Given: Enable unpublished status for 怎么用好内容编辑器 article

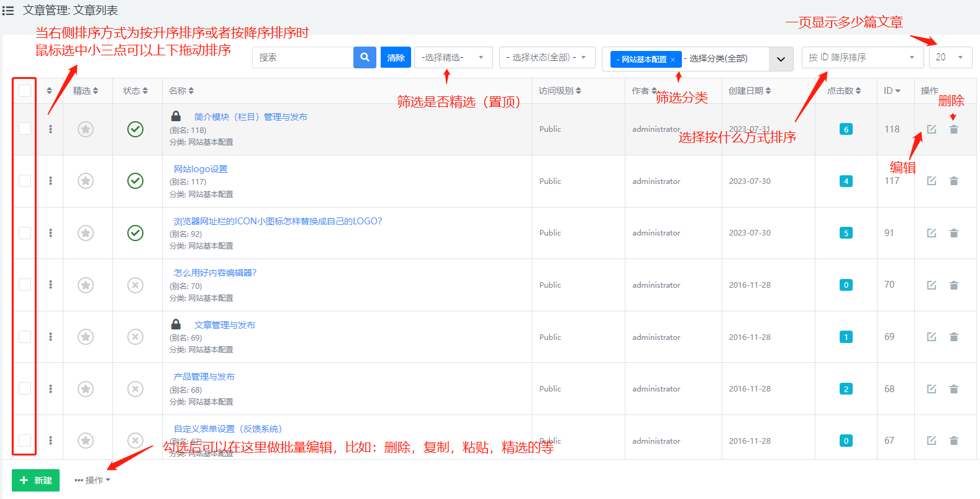Looking at the screenshot, I should pyautogui.click(x=135, y=285).
